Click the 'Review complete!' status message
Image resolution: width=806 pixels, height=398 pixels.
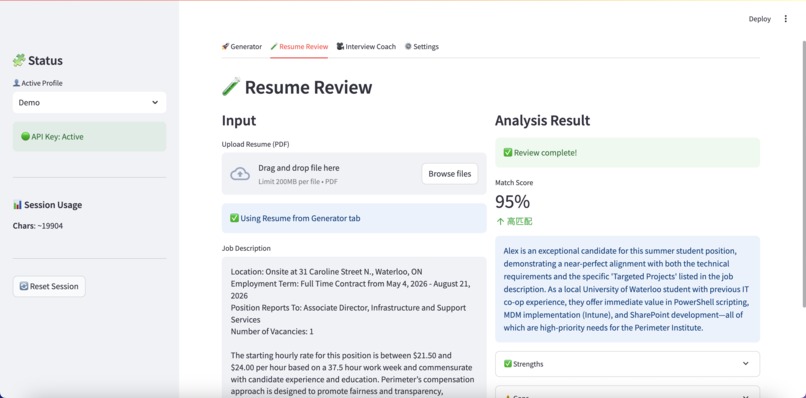(627, 153)
